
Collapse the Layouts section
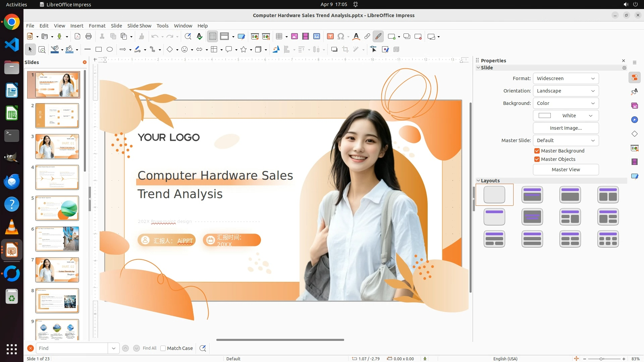pos(478,181)
